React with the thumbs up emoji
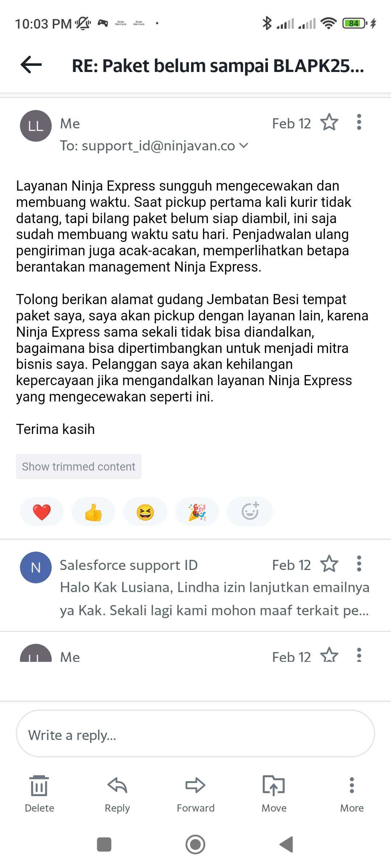 [93, 512]
